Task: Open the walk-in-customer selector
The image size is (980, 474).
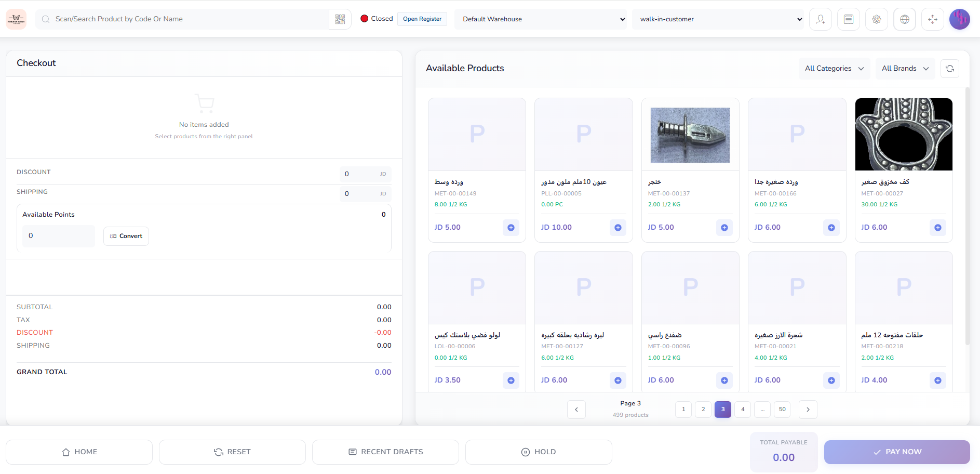Action: (718, 19)
